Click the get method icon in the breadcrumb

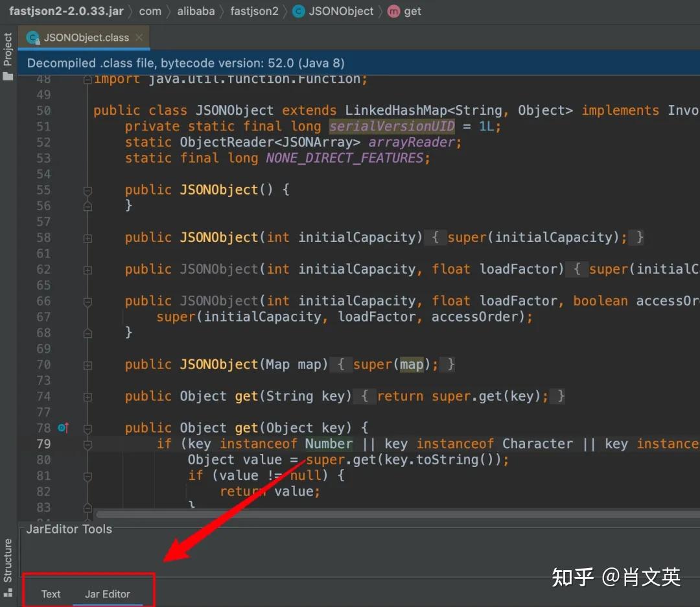point(394,11)
